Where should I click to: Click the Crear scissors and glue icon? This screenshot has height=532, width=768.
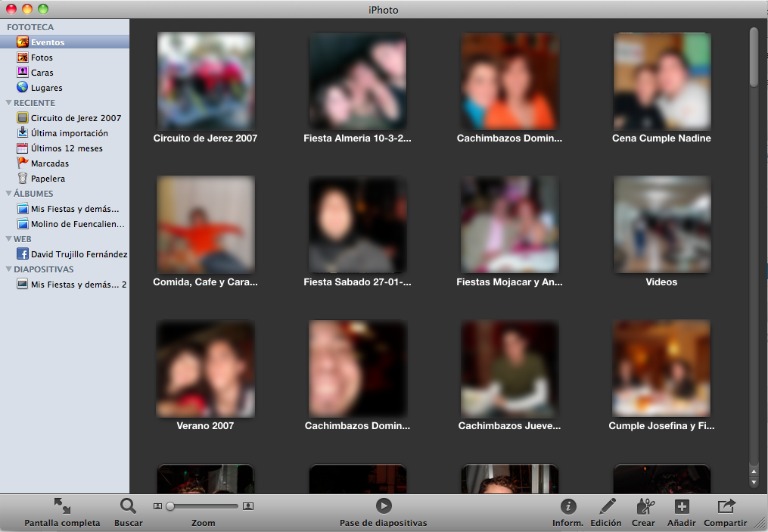pyautogui.click(x=645, y=506)
